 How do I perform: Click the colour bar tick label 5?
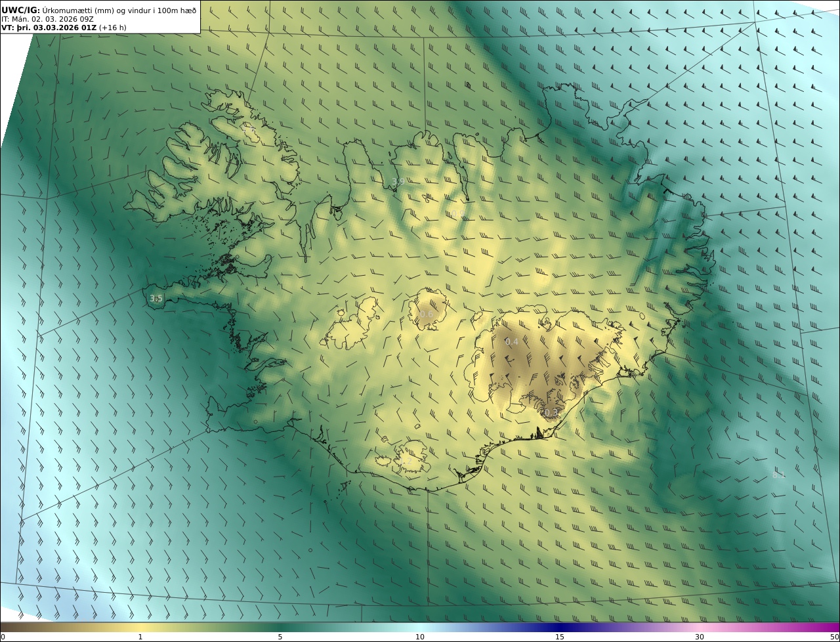(x=280, y=637)
